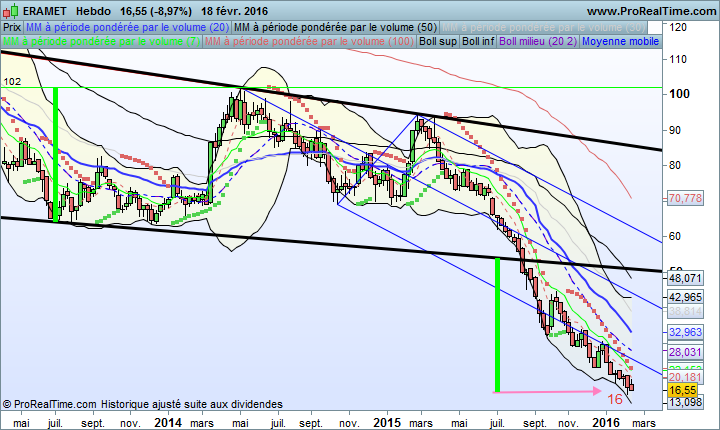Click the 100 level on price axis

tap(679, 94)
